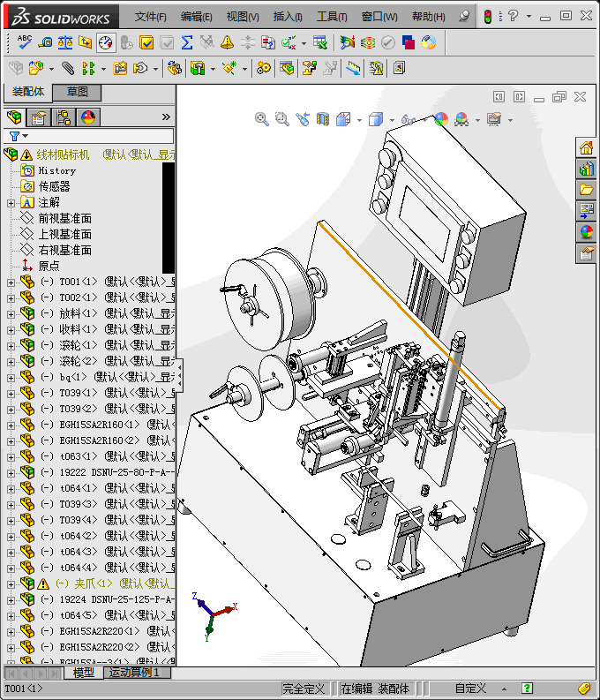Viewport: 600px width, 700px height.
Task: Expand the T001<1> component node
Action: [x=11, y=282]
